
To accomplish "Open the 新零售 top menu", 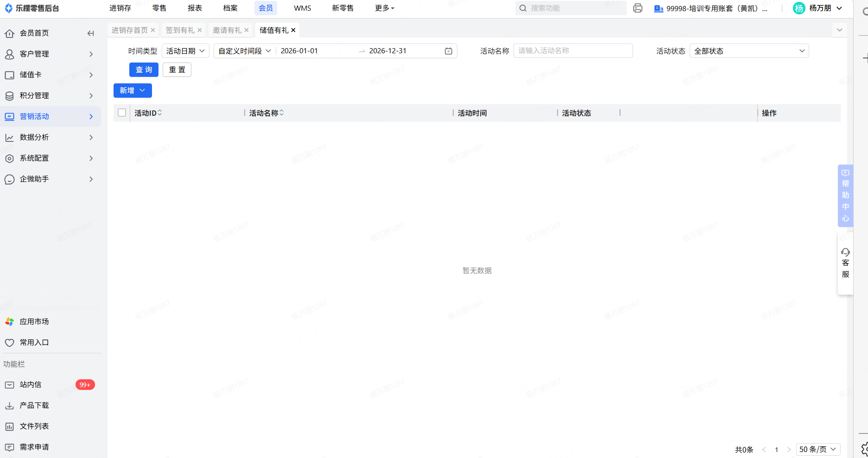I will tap(343, 8).
